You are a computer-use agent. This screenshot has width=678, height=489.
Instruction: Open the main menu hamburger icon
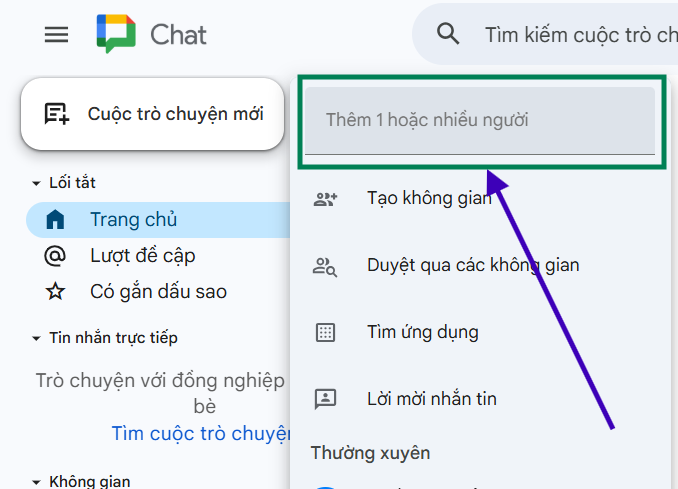[x=57, y=35]
